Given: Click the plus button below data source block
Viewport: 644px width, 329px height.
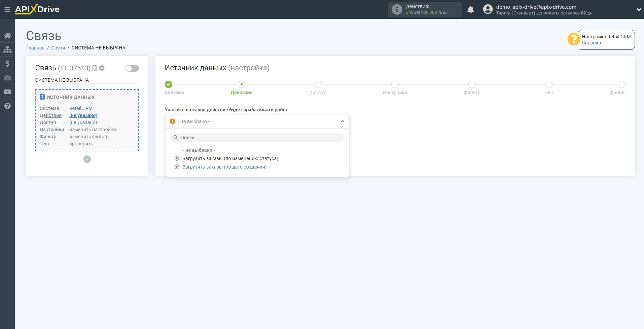Looking at the screenshot, I should [87, 159].
